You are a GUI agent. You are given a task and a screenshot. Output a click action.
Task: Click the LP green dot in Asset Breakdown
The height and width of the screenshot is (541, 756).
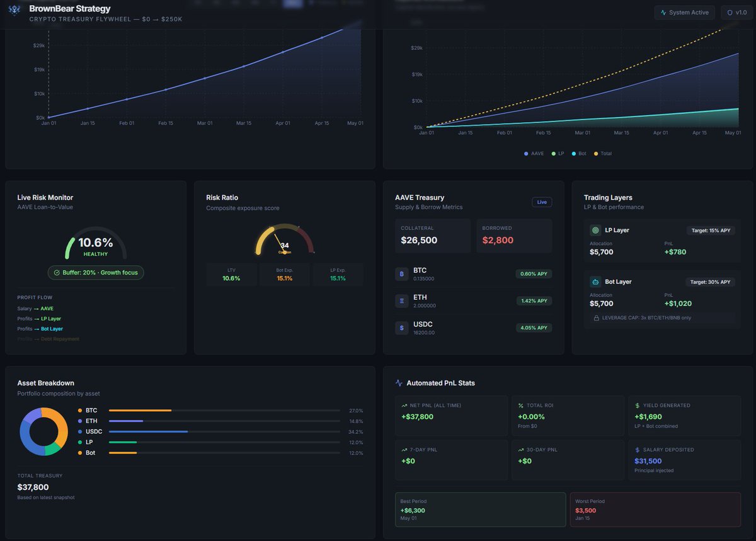coord(80,443)
